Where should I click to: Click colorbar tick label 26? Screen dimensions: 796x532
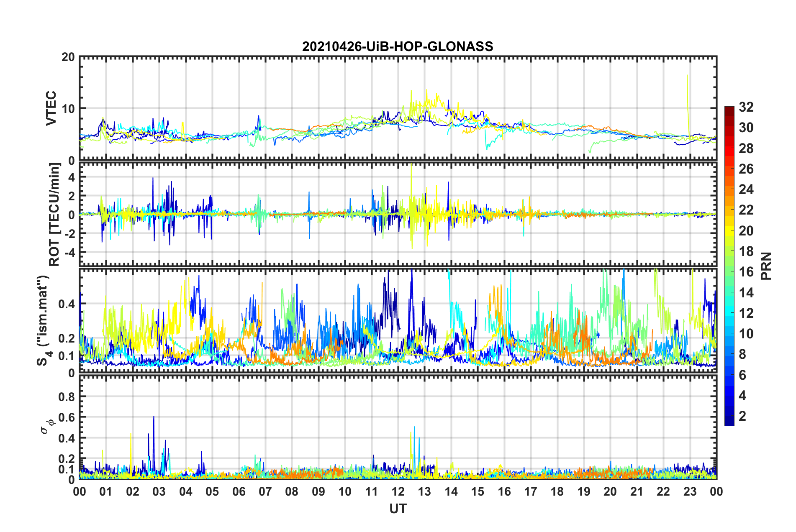(746, 169)
